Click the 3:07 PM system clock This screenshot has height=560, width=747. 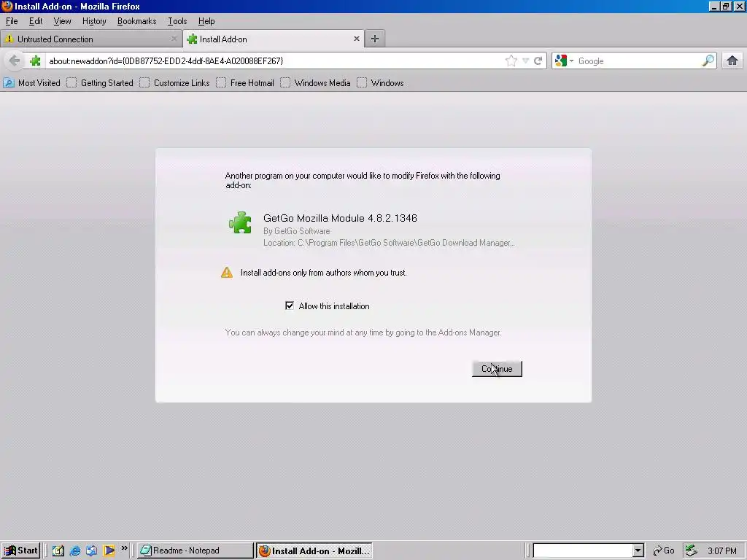[x=721, y=551]
